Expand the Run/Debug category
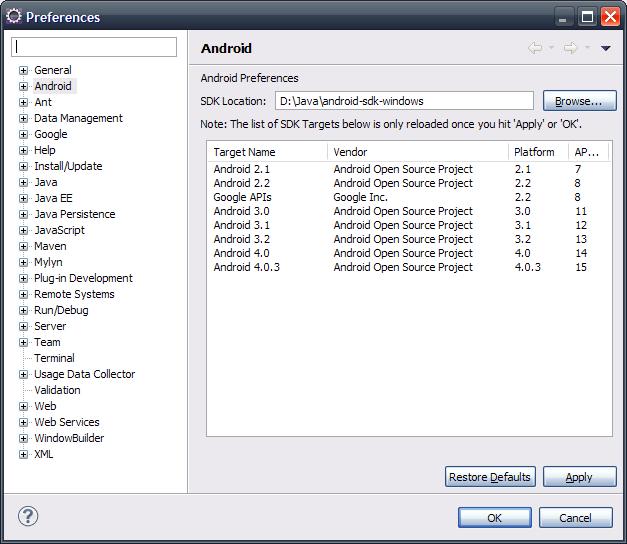Viewport: 627px width, 544px height. pyautogui.click(x=23, y=310)
